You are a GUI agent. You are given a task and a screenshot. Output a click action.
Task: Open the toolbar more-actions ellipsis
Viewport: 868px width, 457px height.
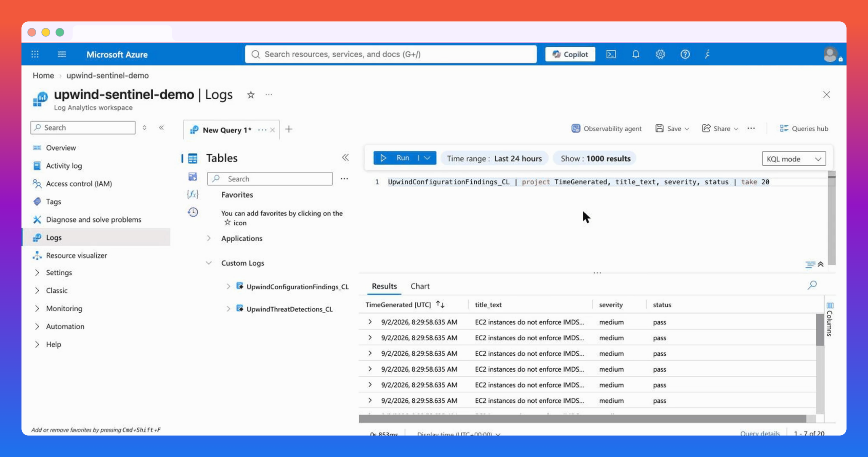[x=751, y=128]
